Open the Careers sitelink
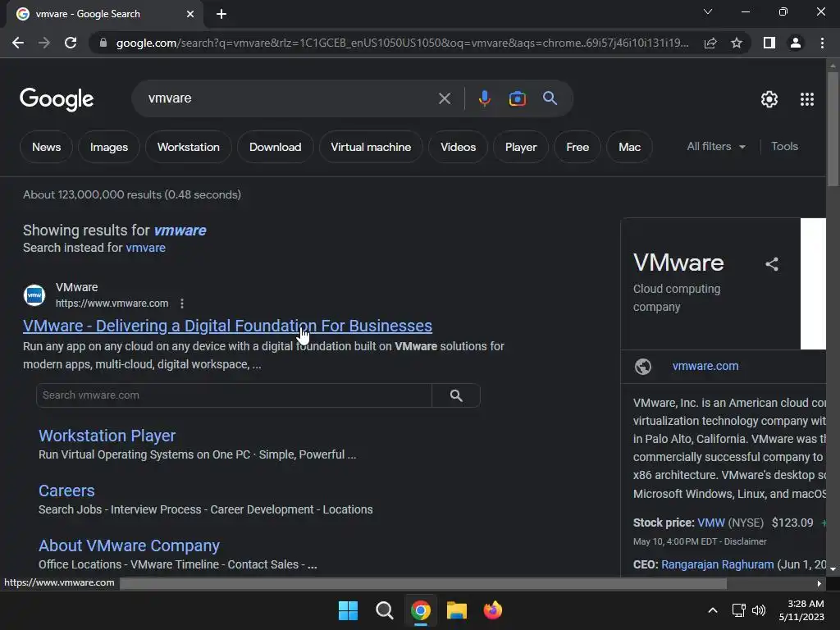Viewport: 840px width, 630px height. click(x=66, y=491)
